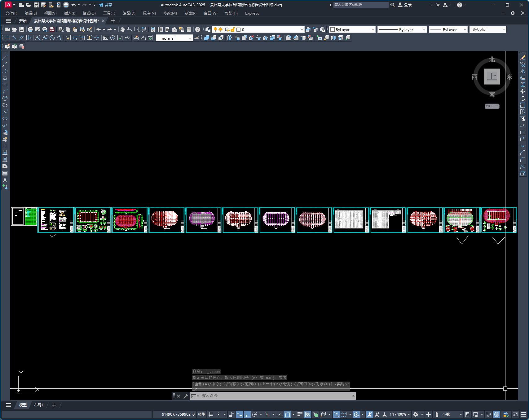The height and width of the screenshot is (420, 529).
Task: Choose the Rectangle draw tool
Action: pyautogui.click(x=5, y=85)
